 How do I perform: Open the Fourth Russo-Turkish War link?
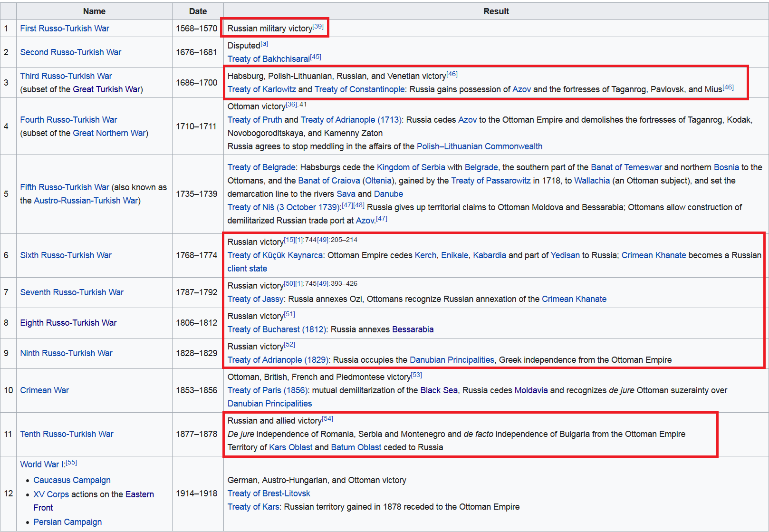68,120
